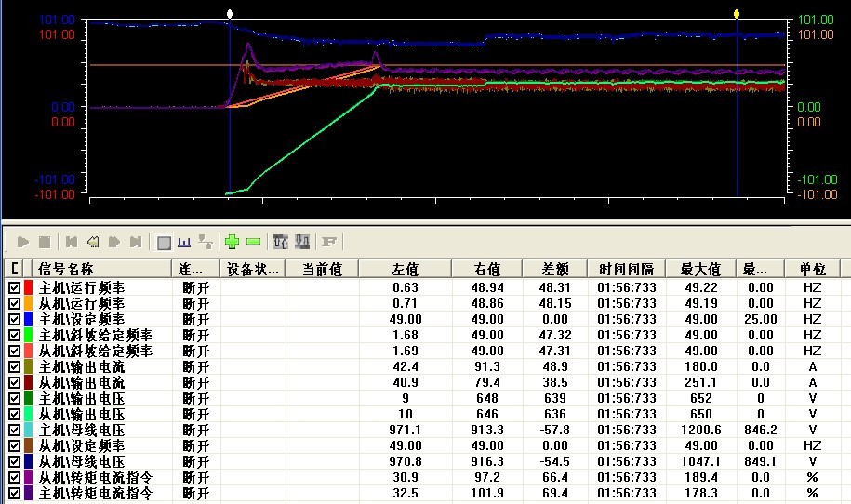
Task: Click the skip-to-start toolbar icon
Action: (x=71, y=242)
